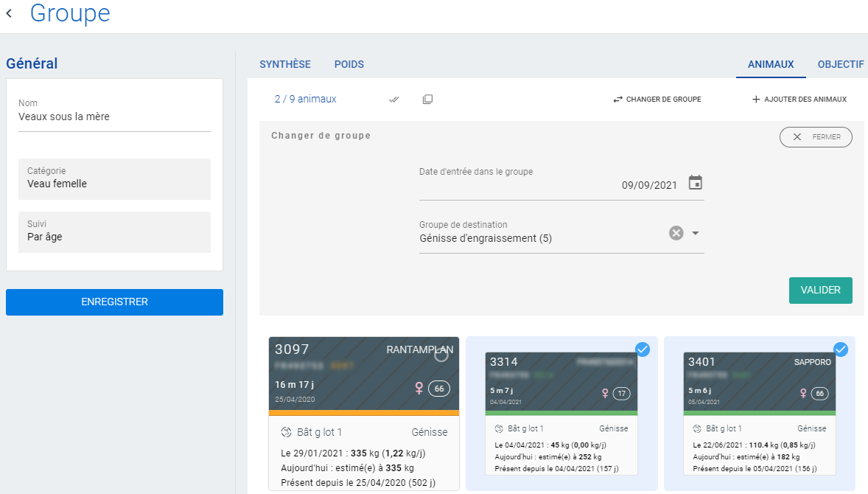Click the Général section heading
Image resolution: width=868 pixels, height=494 pixels.
pyautogui.click(x=32, y=63)
